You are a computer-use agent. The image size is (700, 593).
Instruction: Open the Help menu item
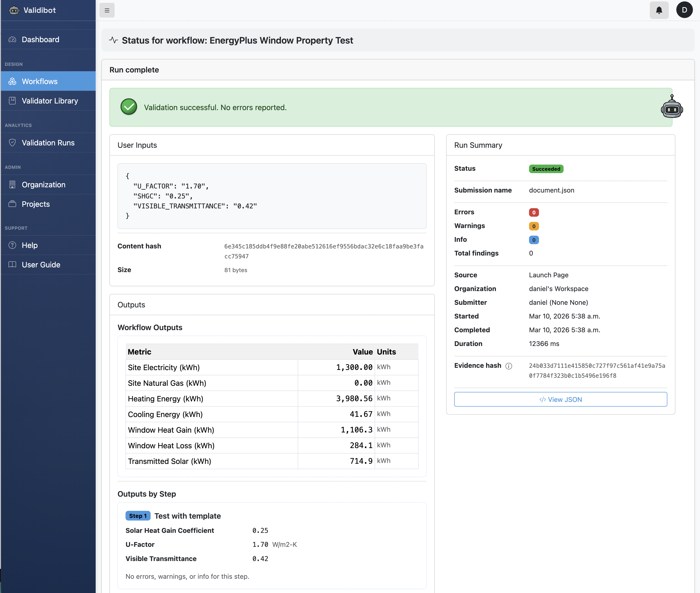(30, 245)
